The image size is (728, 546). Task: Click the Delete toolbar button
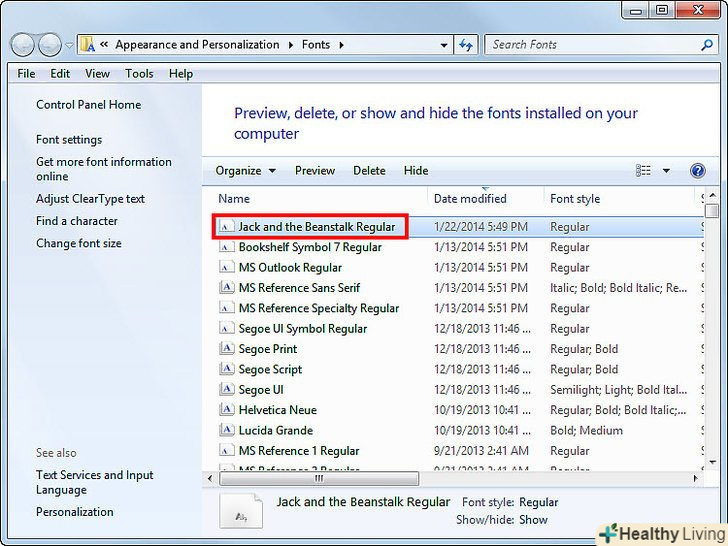(369, 171)
